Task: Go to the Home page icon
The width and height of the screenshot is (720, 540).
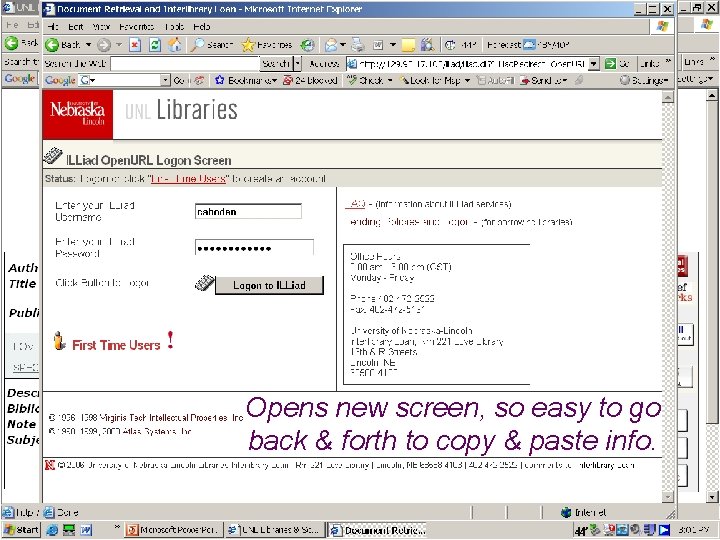Action: (174, 45)
